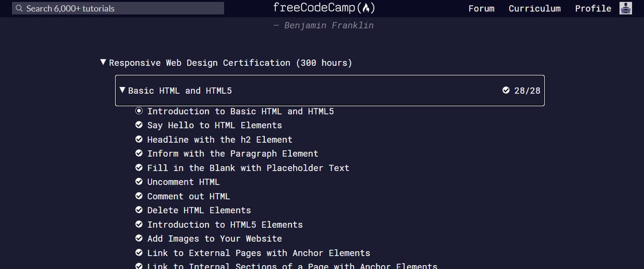This screenshot has width=644, height=269.
Task: Click checkmark icon for Link to External Pages
Action: coord(139,252)
